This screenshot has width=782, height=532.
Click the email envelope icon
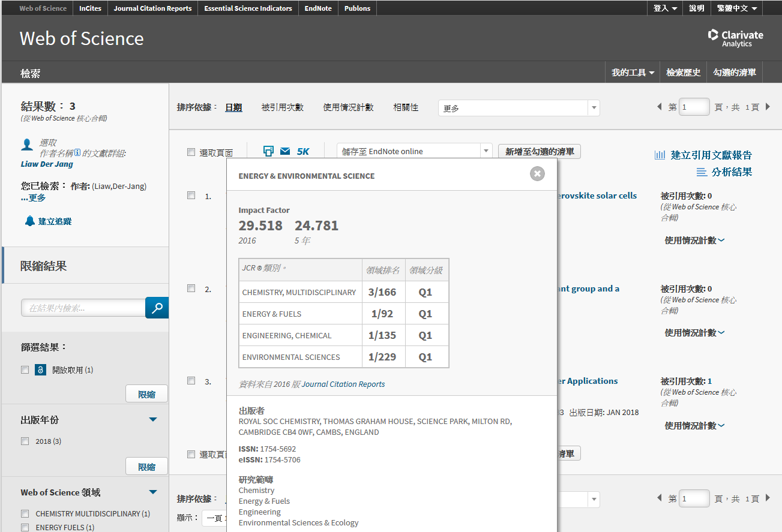(285, 151)
